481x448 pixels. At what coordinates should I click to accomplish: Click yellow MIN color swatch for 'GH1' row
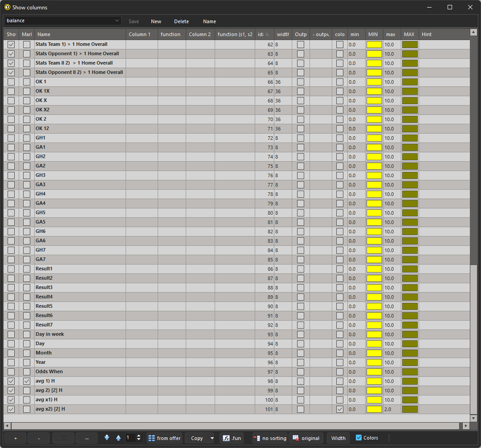click(x=374, y=138)
